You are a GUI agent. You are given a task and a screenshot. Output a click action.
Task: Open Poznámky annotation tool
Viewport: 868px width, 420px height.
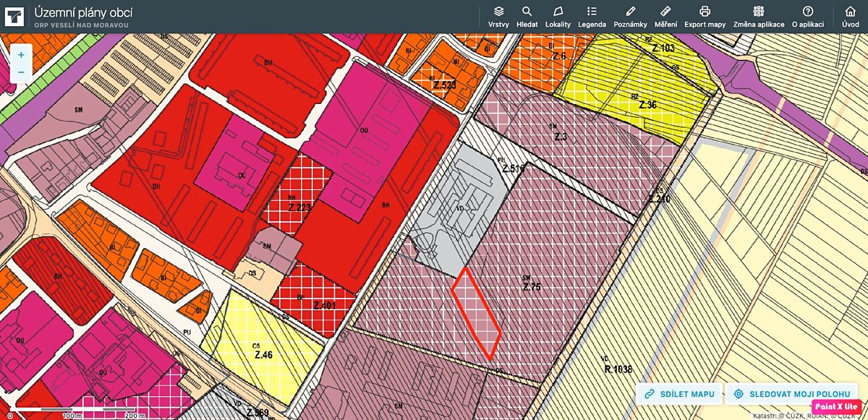pos(630,17)
